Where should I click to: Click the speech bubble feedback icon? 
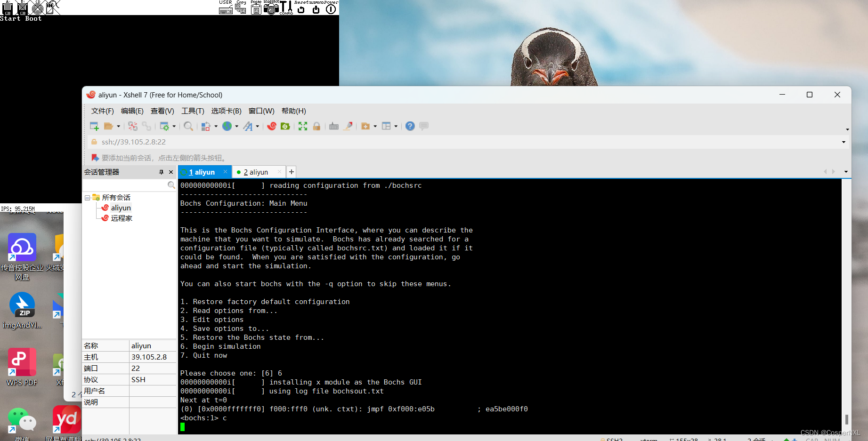pos(424,126)
